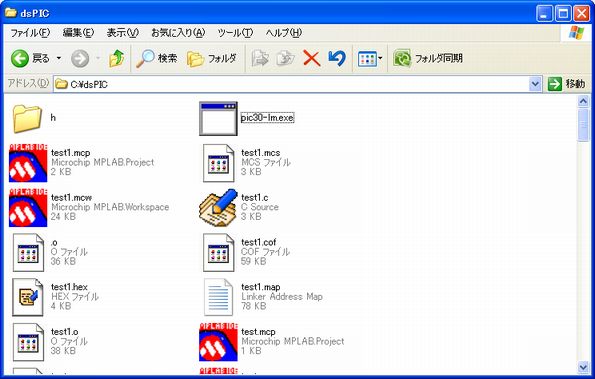The image size is (595, 379).
Task: Click the Move To folder icon
Action: tap(260, 58)
